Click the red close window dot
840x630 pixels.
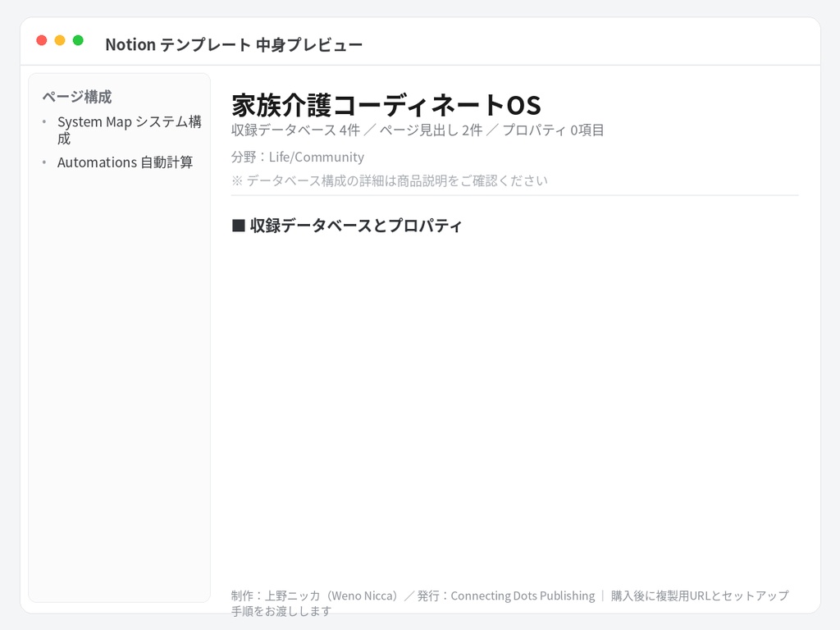tap(42, 40)
